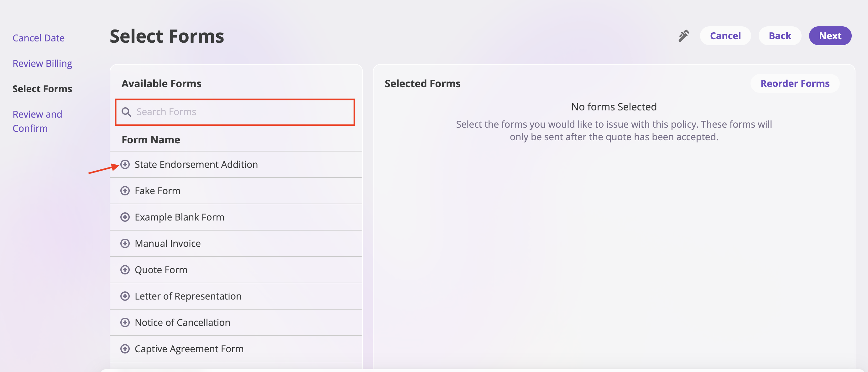Click plus icon beside Captive Agreement Form

125,349
